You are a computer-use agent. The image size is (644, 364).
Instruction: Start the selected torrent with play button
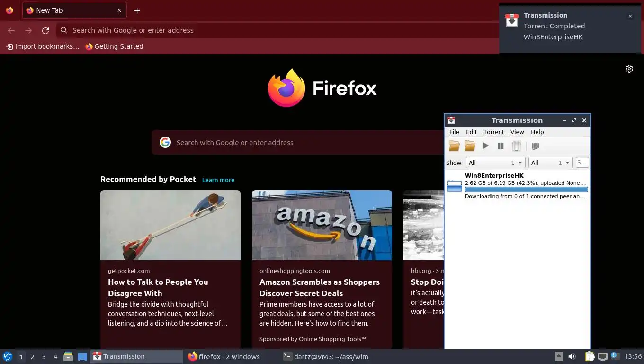485,146
